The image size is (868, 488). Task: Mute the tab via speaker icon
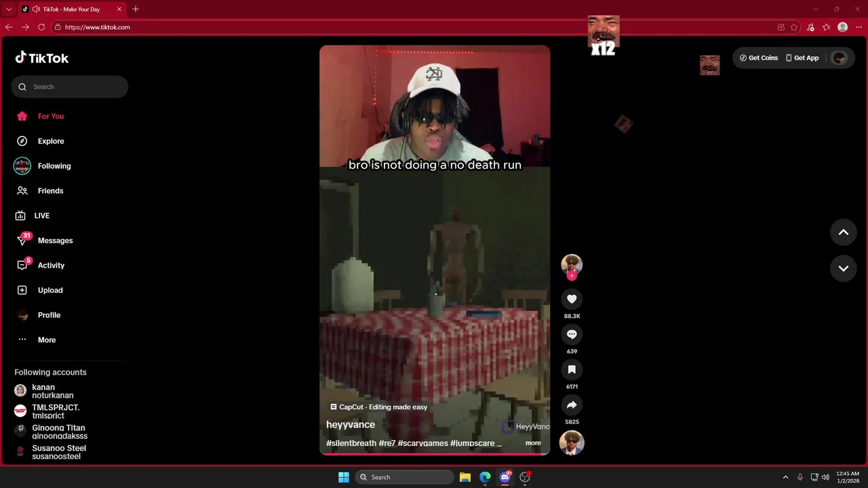click(x=35, y=9)
